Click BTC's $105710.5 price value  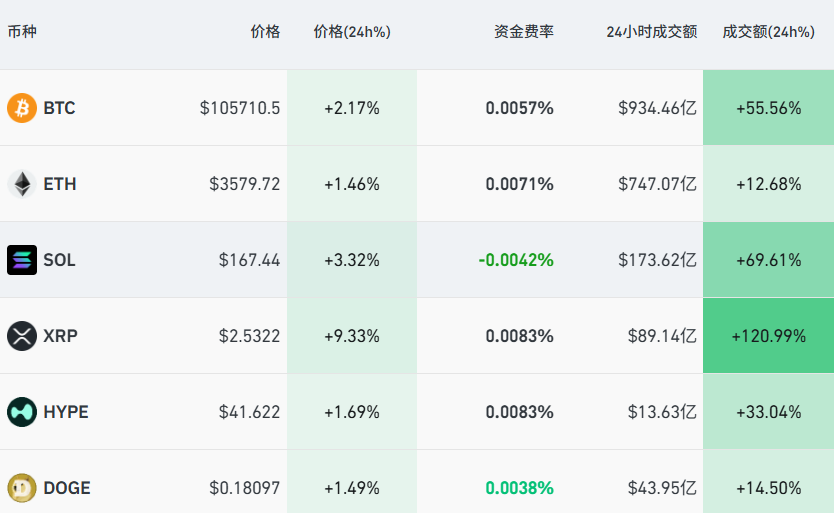240,108
